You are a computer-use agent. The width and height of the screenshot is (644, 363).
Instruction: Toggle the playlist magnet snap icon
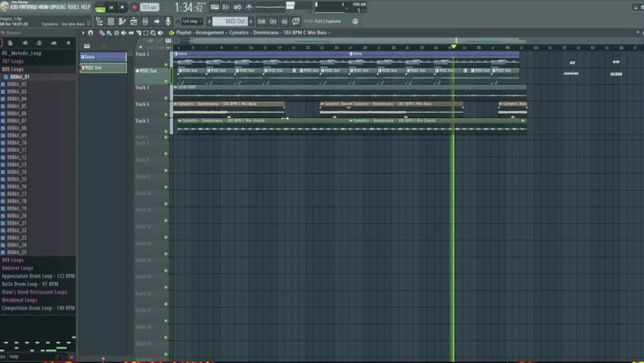coord(90,33)
